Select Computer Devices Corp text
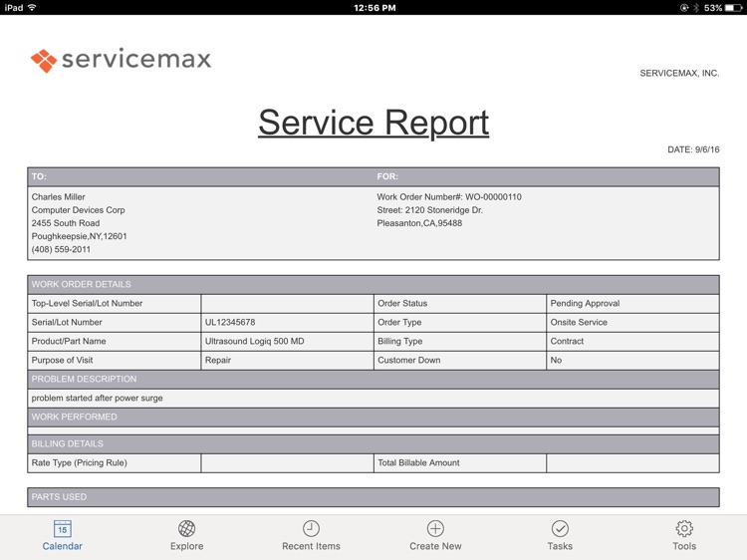747x560 pixels. 78,210
